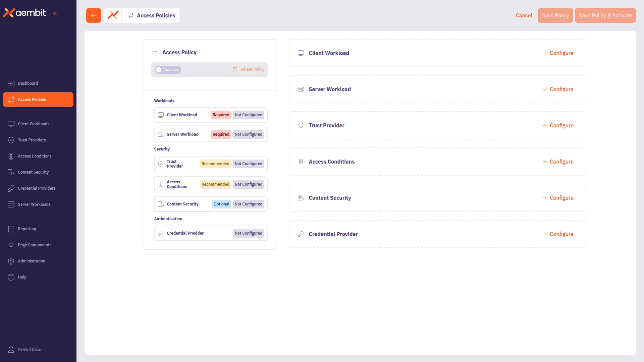644x362 pixels.
Task: Click the Access Policy panel header arrows icon
Action: point(155,53)
